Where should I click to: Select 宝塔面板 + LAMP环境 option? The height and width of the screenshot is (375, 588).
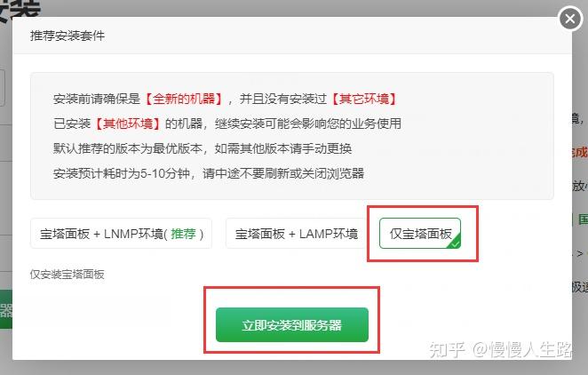(x=297, y=233)
